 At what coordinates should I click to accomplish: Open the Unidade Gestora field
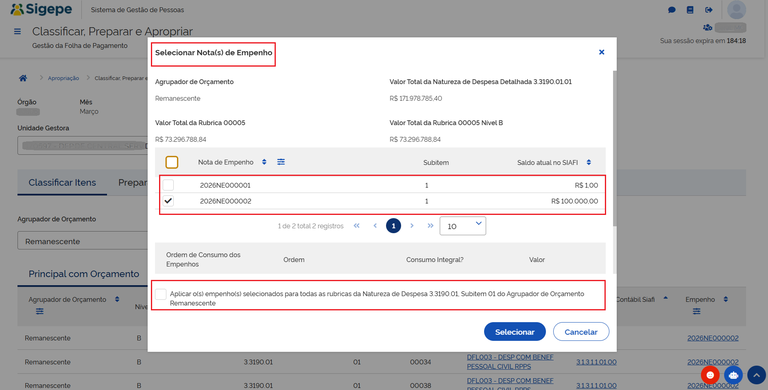point(82,146)
